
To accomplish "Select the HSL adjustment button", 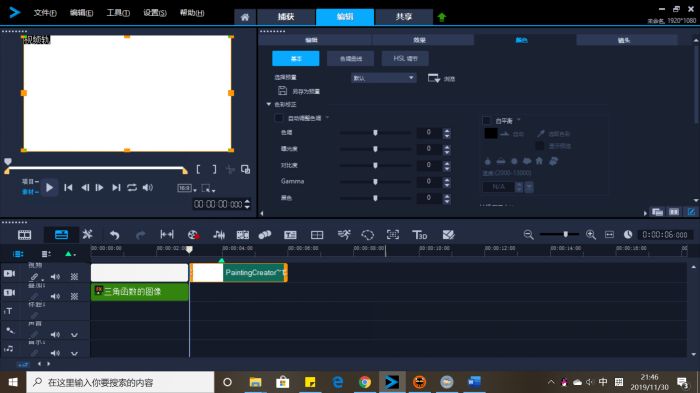I will [405, 58].
